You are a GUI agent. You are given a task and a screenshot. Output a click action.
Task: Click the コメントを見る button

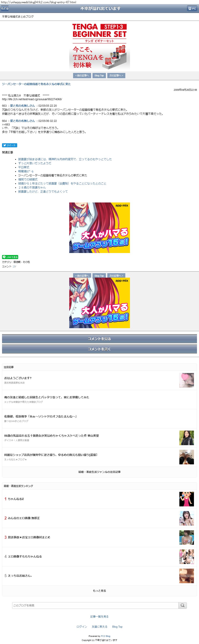click(x=99, y=339)
